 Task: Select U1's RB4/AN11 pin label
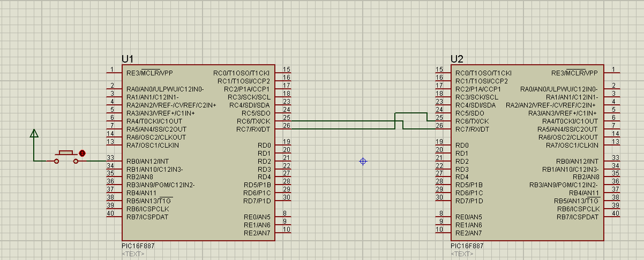tap(141, 193)
